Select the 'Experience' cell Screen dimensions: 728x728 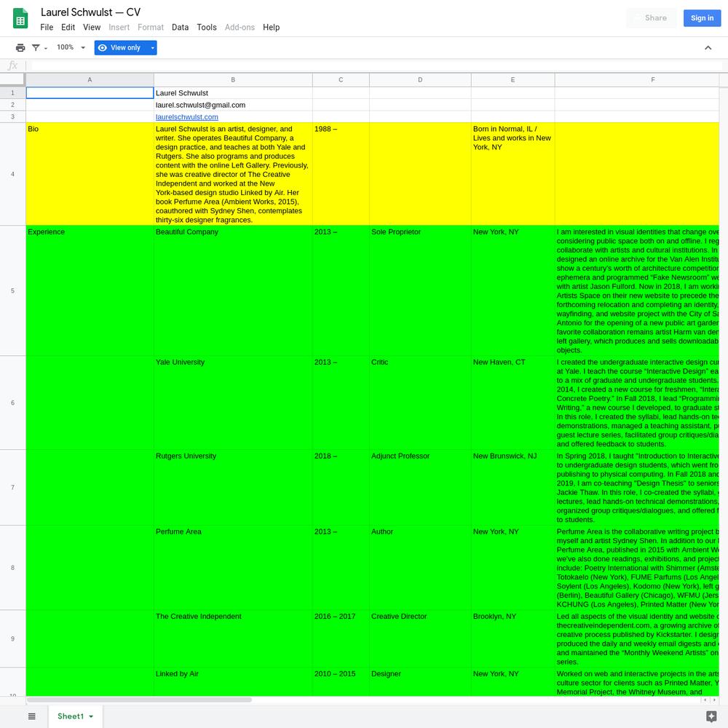[90, 290]
